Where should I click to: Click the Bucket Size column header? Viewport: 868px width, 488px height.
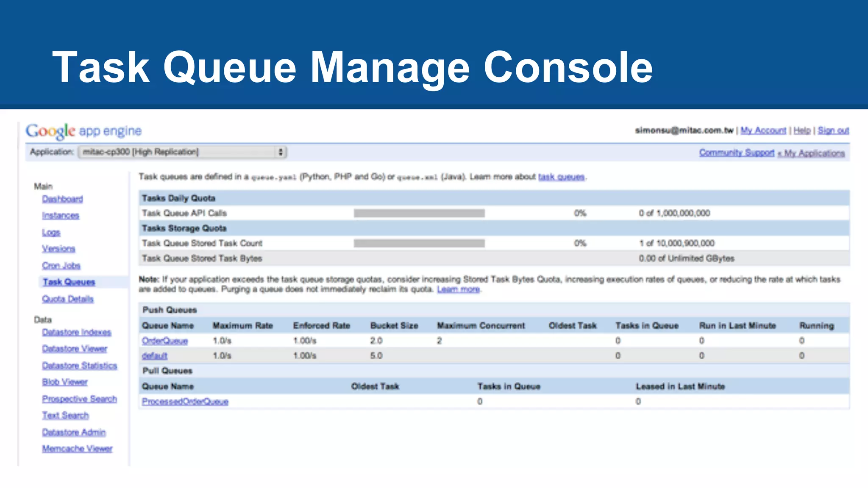tap(394, 326)
